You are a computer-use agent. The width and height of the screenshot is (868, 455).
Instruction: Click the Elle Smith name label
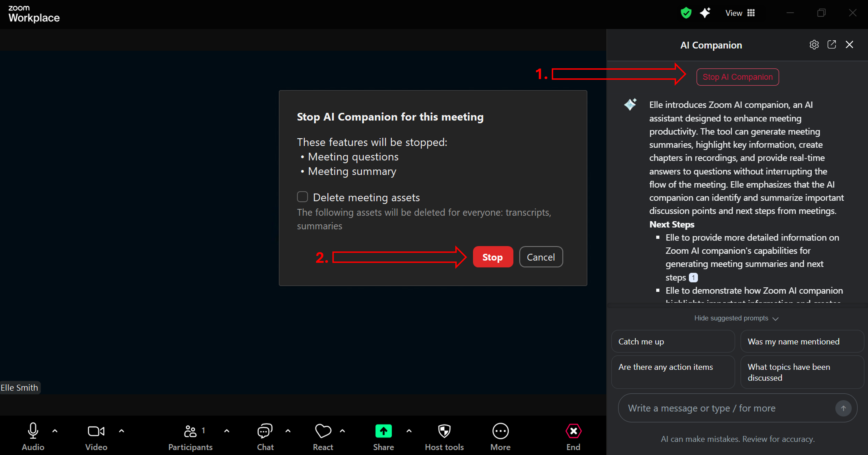pos(20,388)
